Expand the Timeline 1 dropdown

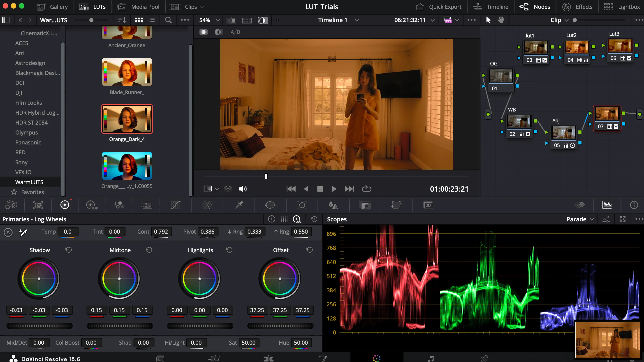pyautogui.click(x=357, y=20)
